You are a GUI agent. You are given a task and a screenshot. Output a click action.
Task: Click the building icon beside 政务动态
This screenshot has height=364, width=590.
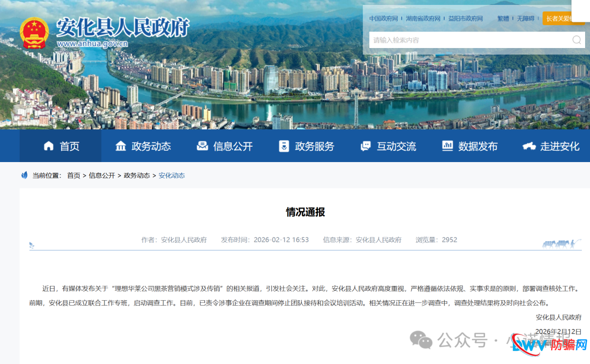120,146
